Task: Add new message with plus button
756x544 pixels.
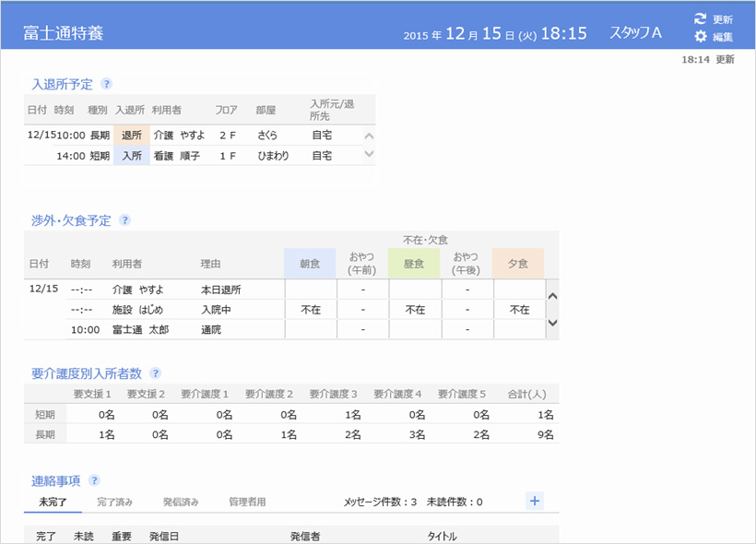Action: [535, 501]
